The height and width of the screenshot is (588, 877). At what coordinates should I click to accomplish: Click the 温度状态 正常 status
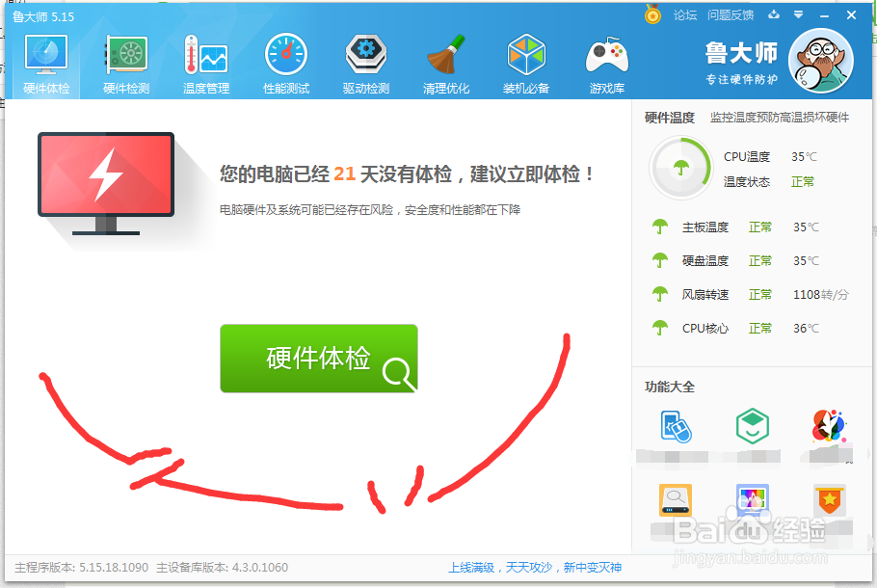pos(769,182)
